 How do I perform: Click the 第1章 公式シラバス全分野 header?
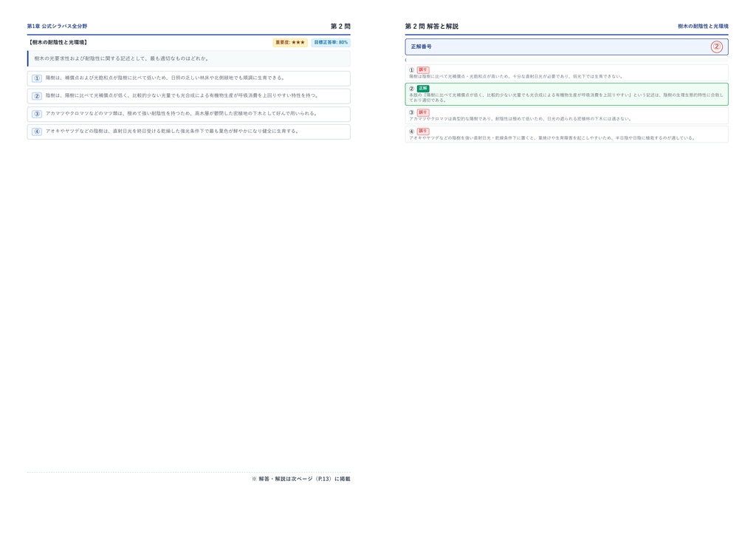(x=57, y=26)
